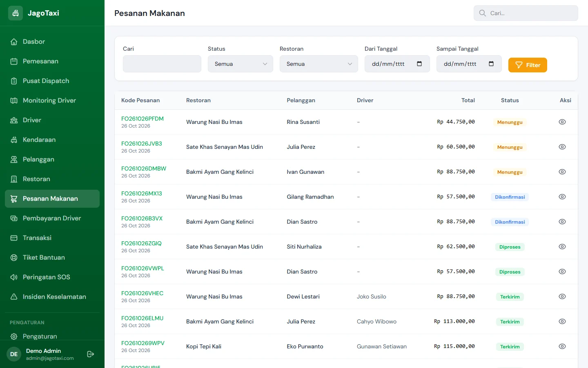588x368 pixels.
Task: Click total Rp 115.000,00 cell
Action: 454,346
